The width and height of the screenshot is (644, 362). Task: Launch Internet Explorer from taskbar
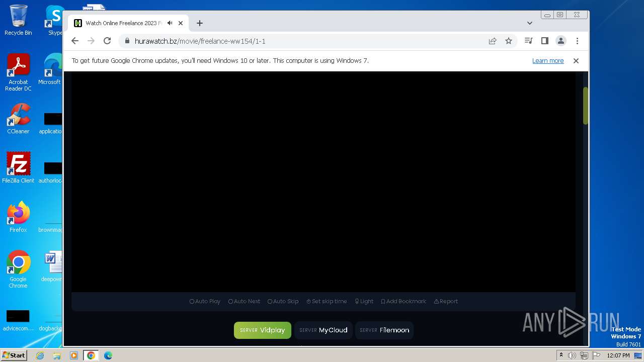(40, 355)
